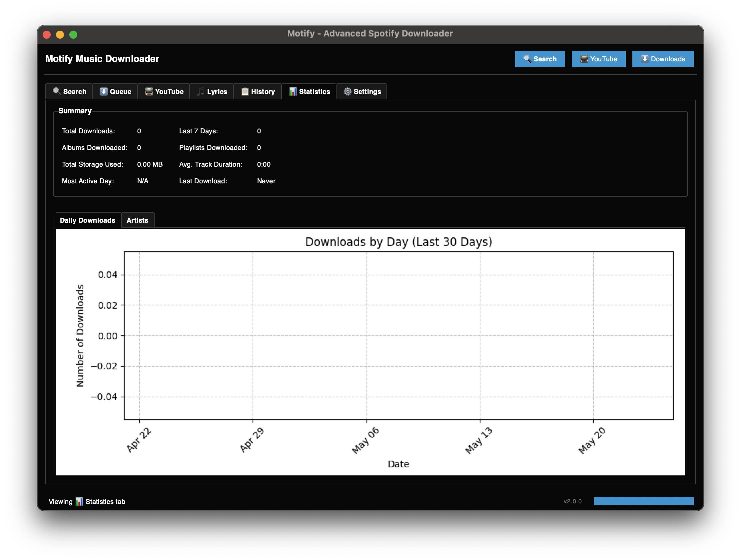Click the 'N/A' most active day value
This screenshot has height=560, width=741.
(x=143, y=181)
